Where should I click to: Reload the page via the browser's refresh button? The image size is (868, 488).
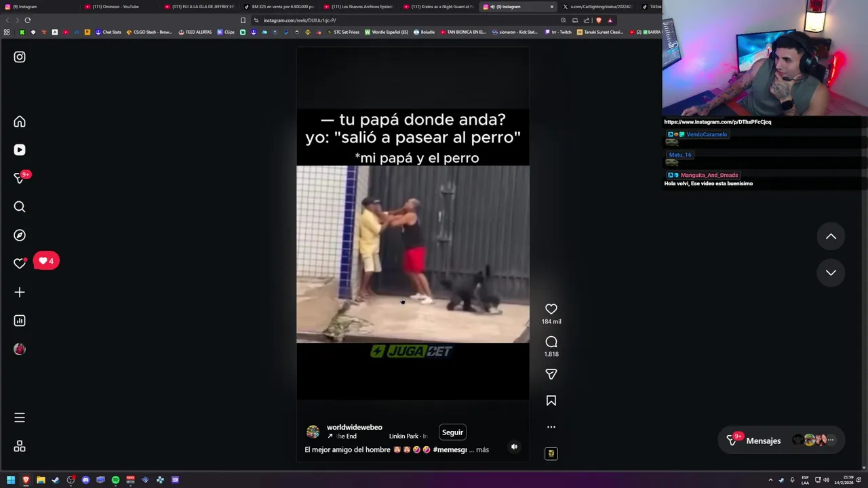(28, 20)
